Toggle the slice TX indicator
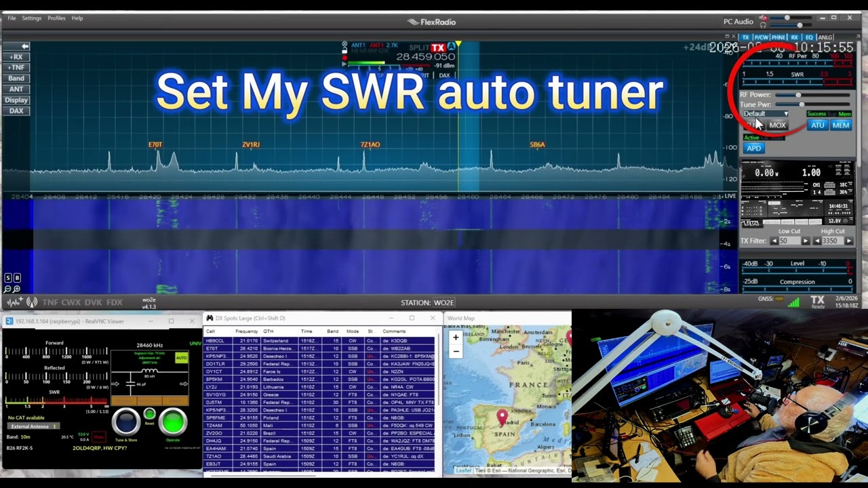This screenshot has width=868, height=488. 438,47
